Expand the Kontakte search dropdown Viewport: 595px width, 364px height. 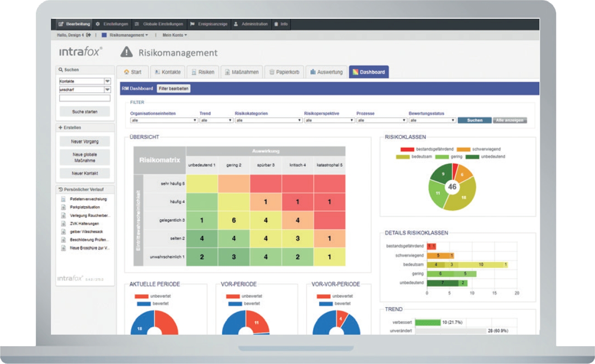point(107,81)
